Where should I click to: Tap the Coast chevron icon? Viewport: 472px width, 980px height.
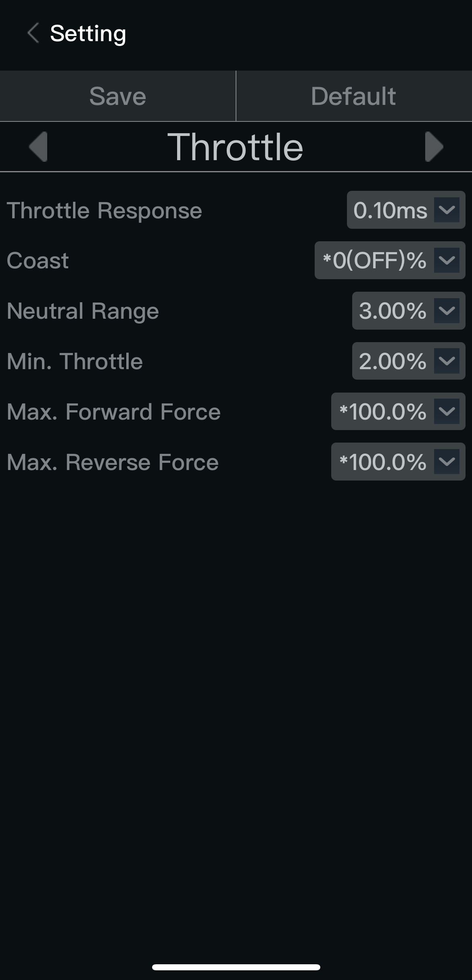point(447,260)
